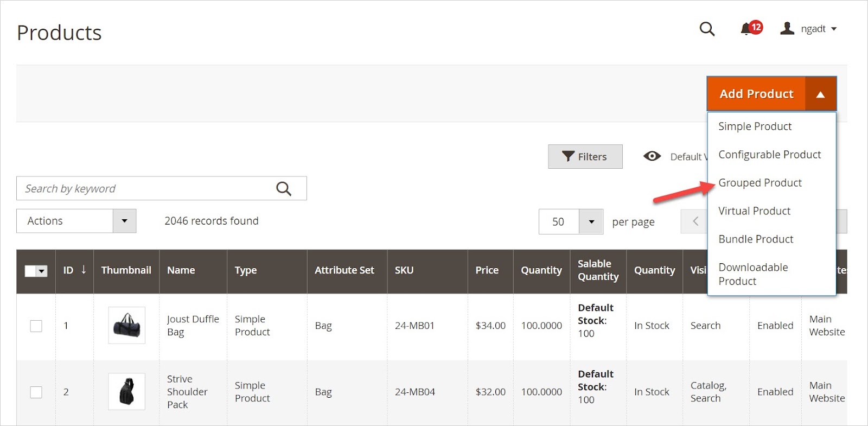The width and height of the screenshot is (868, 426).
Task: Click the Add Product button
Action: click(756, 94)
